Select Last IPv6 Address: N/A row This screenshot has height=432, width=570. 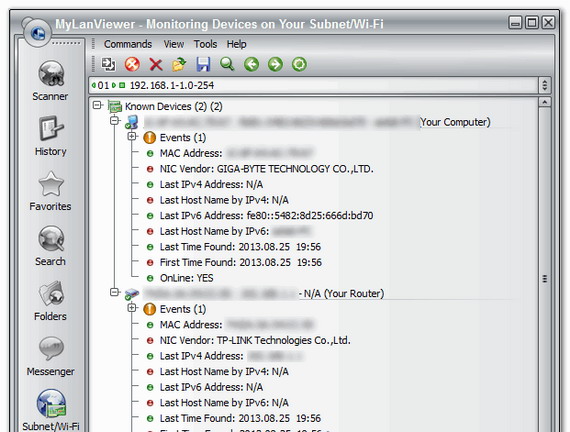pos(211,387)
